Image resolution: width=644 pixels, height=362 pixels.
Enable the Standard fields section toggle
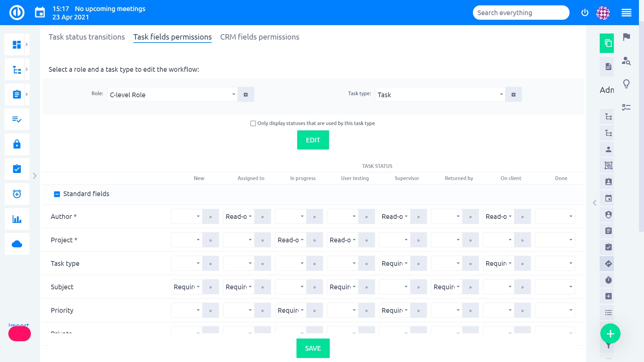(x=57, y=194)
